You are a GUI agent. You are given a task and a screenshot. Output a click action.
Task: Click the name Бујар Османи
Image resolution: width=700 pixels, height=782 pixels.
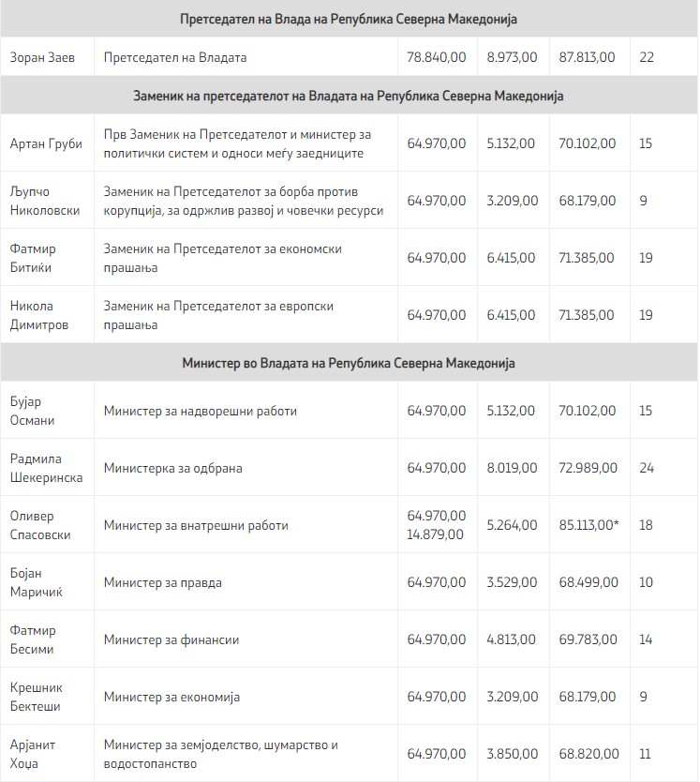click(x=33, y=411)
